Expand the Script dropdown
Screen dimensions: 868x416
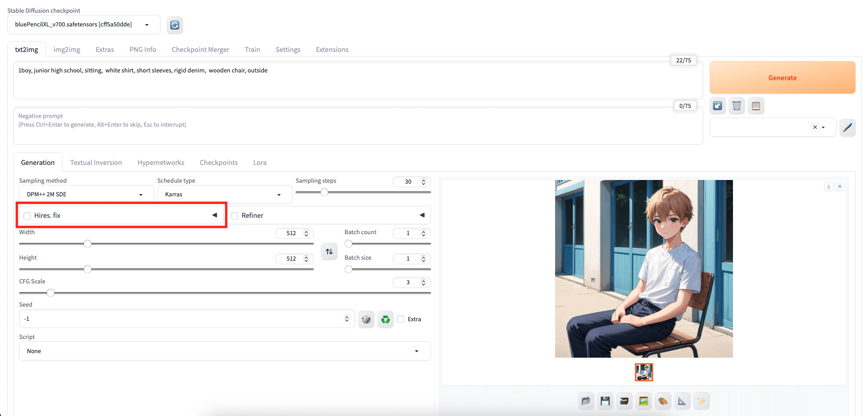coord(224,351)
